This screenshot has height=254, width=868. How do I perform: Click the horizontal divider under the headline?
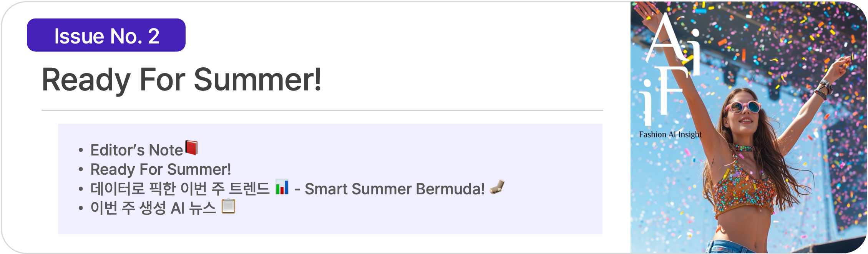322,110
